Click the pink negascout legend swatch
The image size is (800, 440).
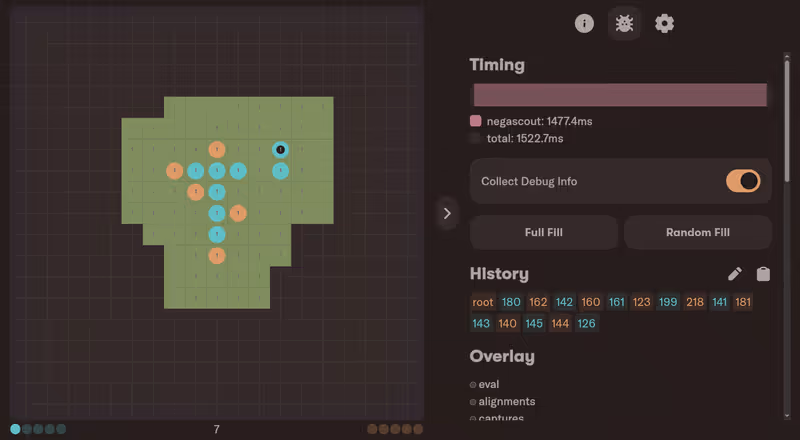[476, 121]
